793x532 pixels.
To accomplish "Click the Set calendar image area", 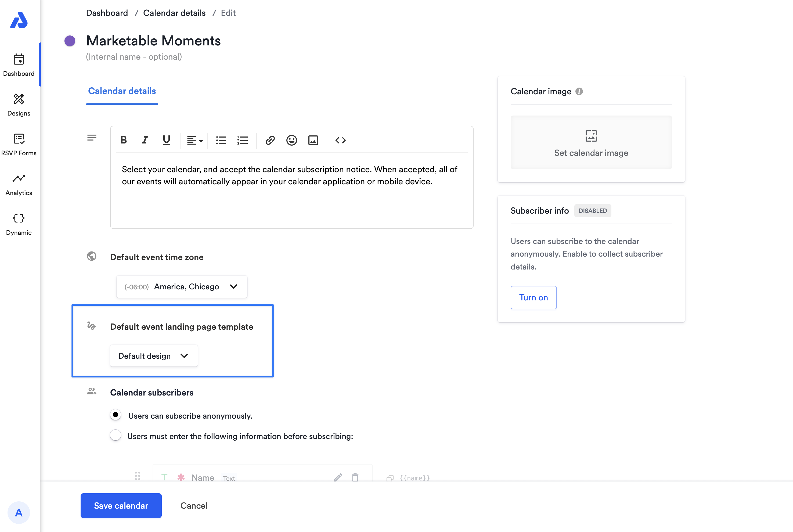I will click(591, 142).
